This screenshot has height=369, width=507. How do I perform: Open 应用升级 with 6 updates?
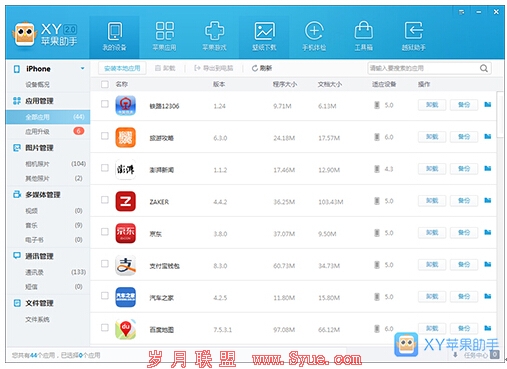click(x=48, y=131)
